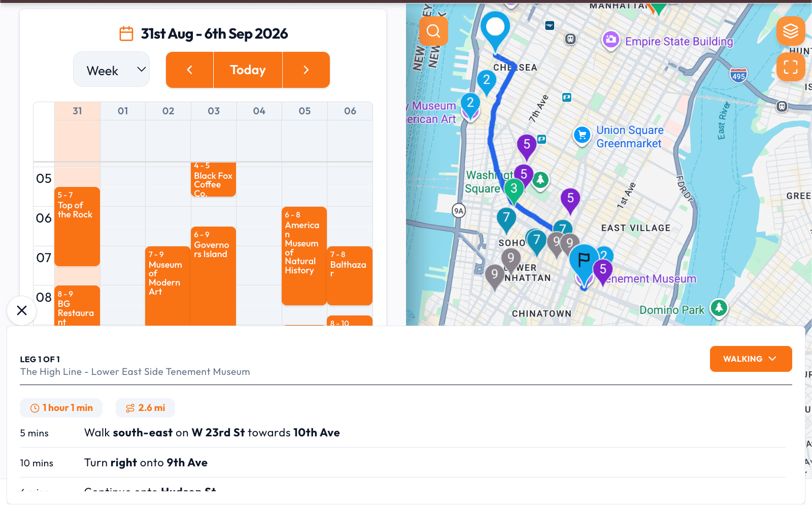Close the directions panel with X
Screen dimensions: 812x508
coord(22,310)
